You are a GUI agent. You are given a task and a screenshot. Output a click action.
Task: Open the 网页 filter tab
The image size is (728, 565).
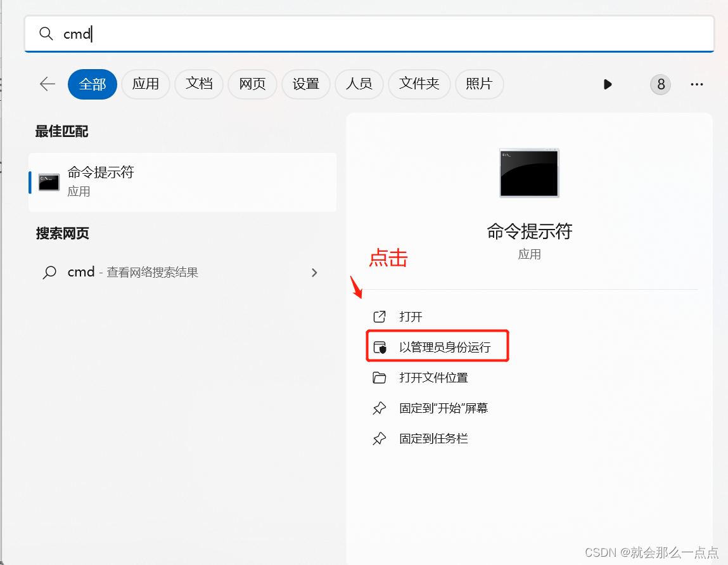coord(253,84)
